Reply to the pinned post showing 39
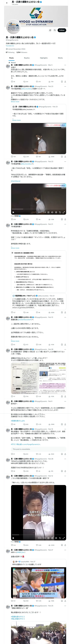This screenshot has height=644, width=72. (x=13, y=81)
